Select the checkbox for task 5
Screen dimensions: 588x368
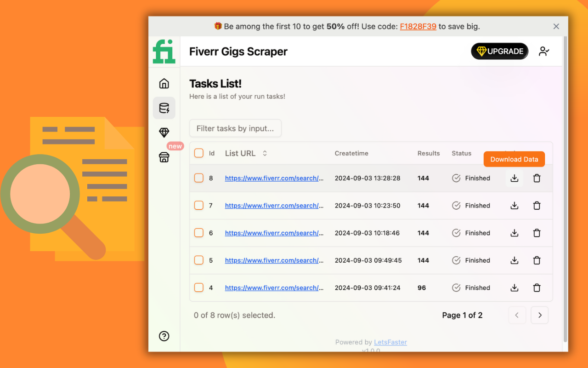pyautogui.click(x=198, y=260)
